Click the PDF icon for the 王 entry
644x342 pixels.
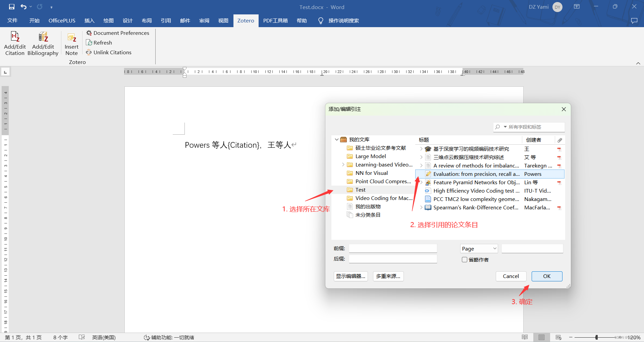click(559, 149)
